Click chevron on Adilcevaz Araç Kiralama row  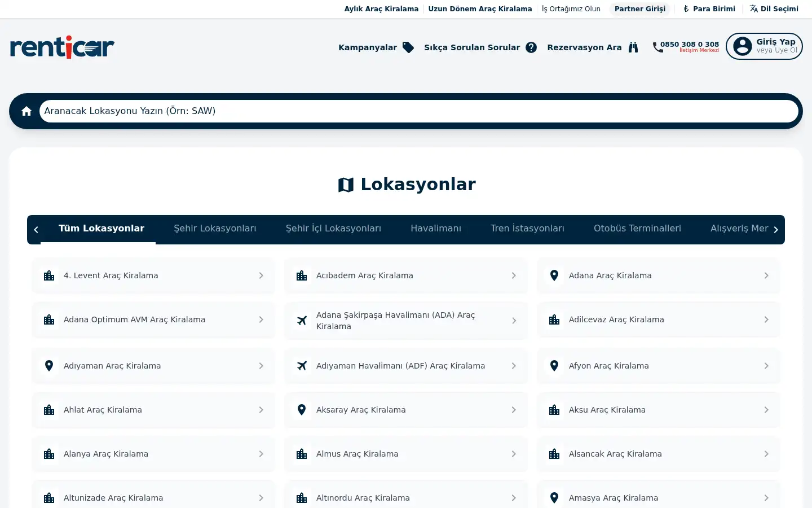[766, 319]
